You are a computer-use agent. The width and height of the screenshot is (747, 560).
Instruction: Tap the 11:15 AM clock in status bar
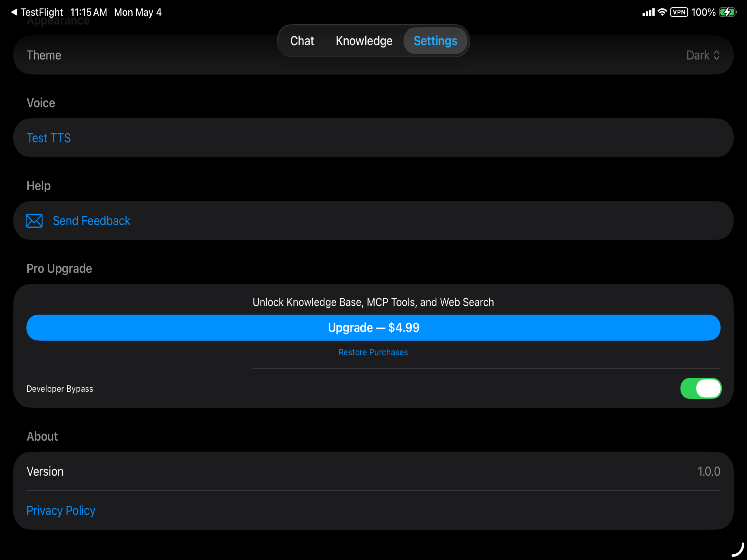(x=89, y=13)
